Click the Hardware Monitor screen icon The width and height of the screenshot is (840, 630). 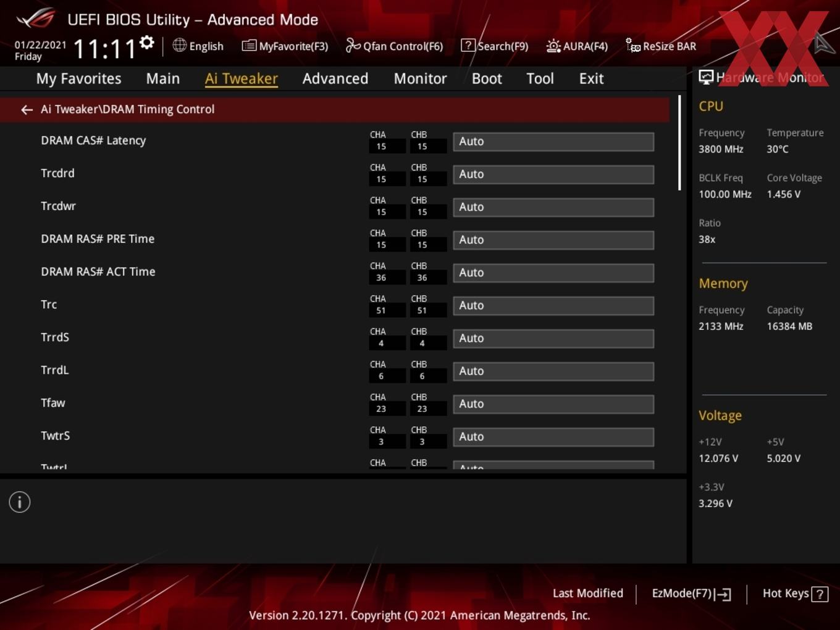tap(706, 77)
